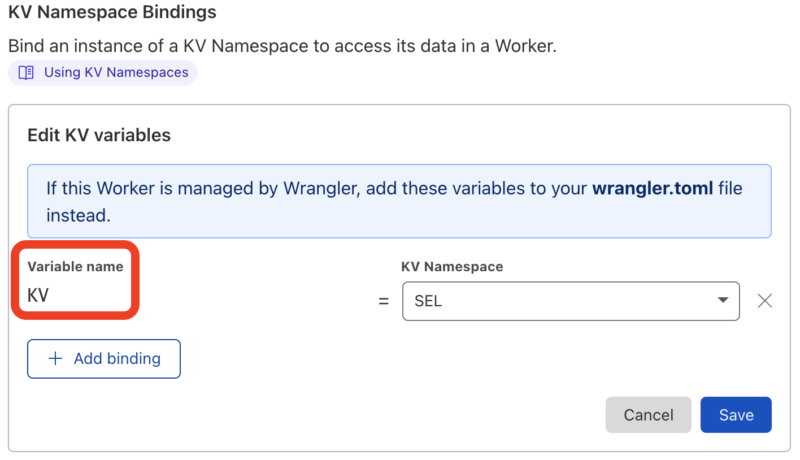This screenshot has height=460, width=800.
Task: Click the book icon beside Using KV Namespaces
Action: coord(27,73)
